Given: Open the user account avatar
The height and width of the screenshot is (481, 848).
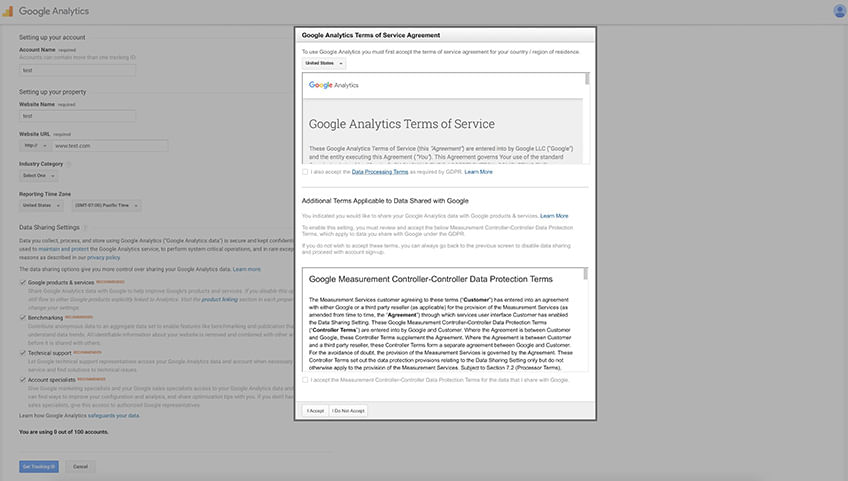Looking at the screenshot, I should 838,11.
